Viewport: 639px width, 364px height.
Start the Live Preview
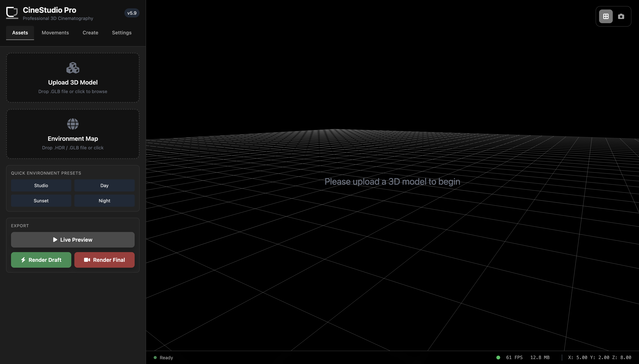(x=73, y=240)
